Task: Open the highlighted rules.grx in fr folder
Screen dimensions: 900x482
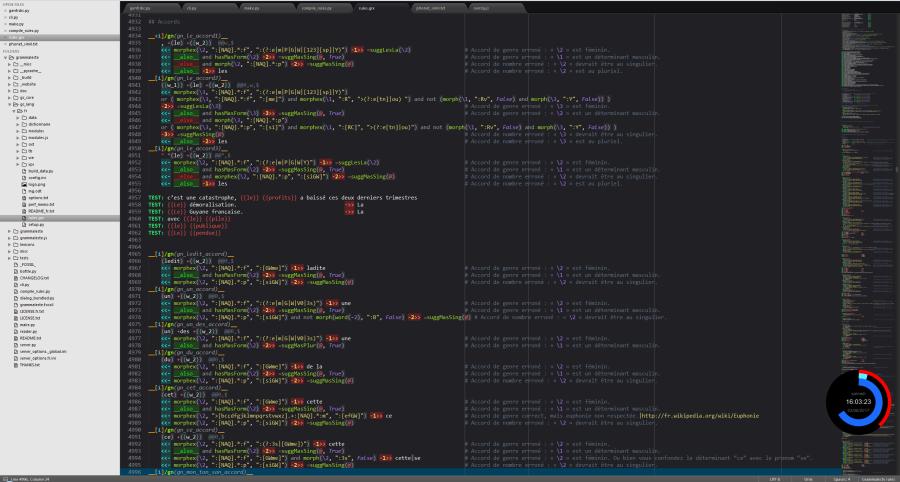Action: tap(60, 217)
